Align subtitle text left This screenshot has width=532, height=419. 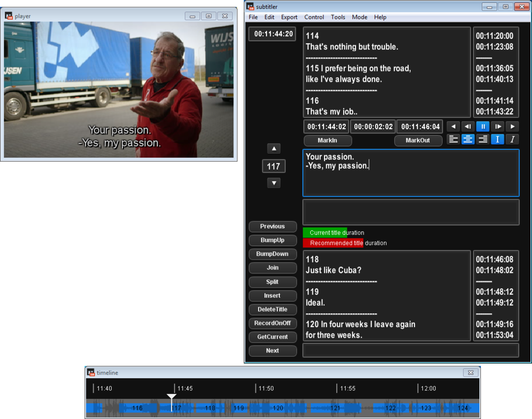(453, 139)
